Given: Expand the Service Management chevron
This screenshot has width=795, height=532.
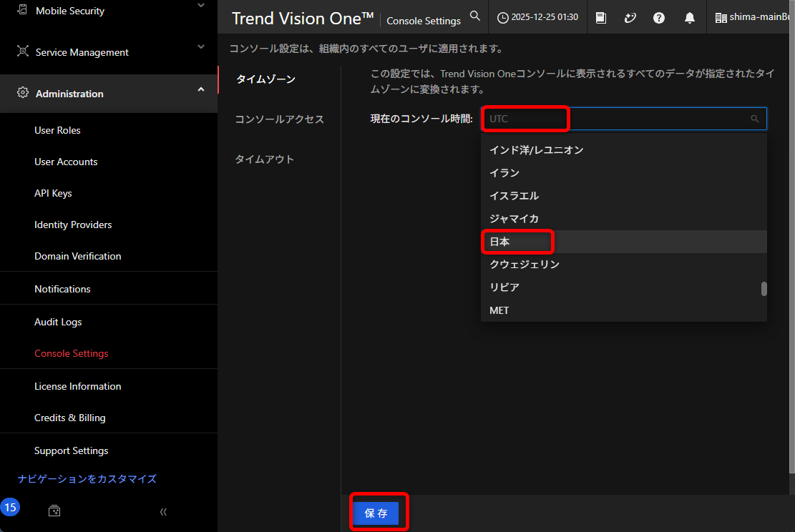Looking at the screenshot, I should (201, 46).
